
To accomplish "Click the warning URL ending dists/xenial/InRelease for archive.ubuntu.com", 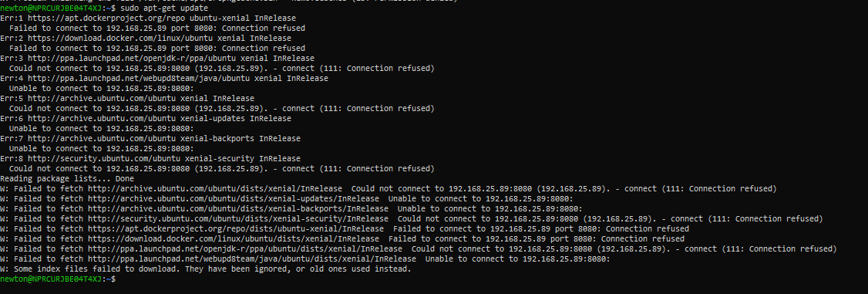I will tap(215, 188).
